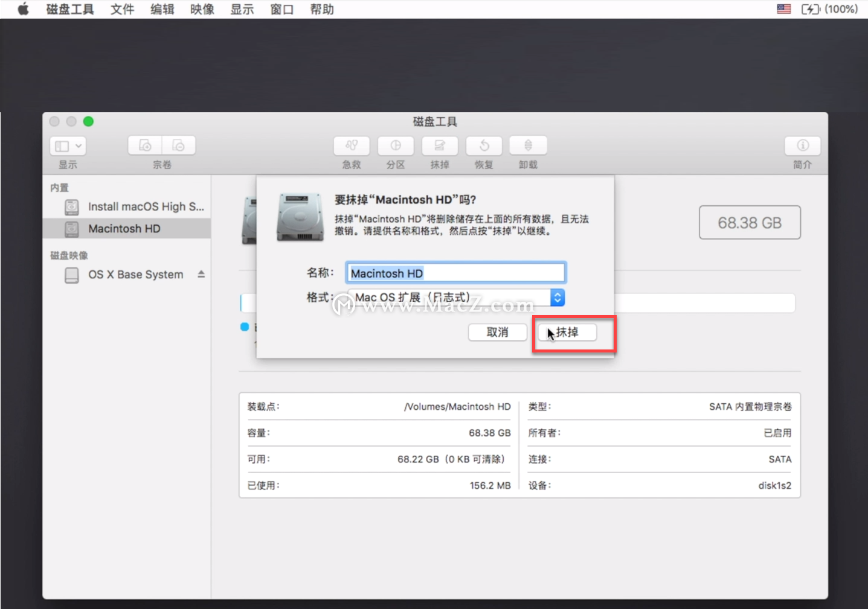Click the 68.22 GB available value
868x609 pixels.
point(451,459)
